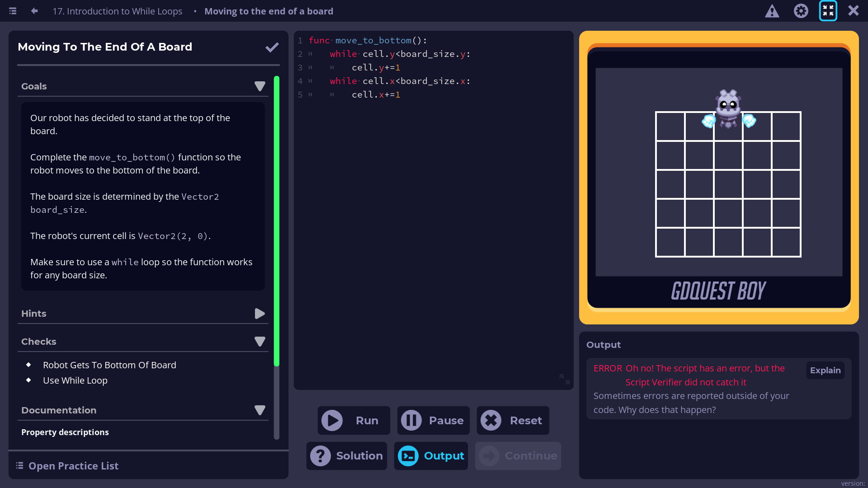Collapse the Documentation section
Screen dimensions: 868x488
(x=260, y=410)
